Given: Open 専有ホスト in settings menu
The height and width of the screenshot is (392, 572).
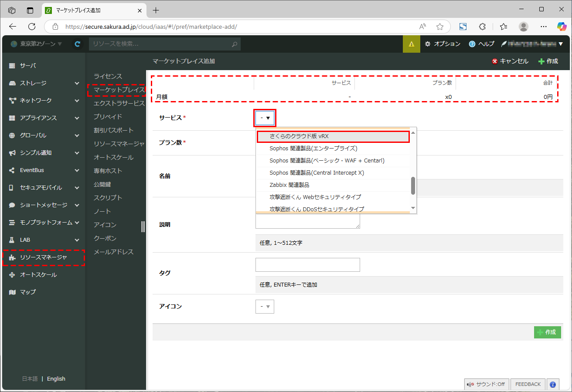Looking at the screenshot, I should [108, 171].
